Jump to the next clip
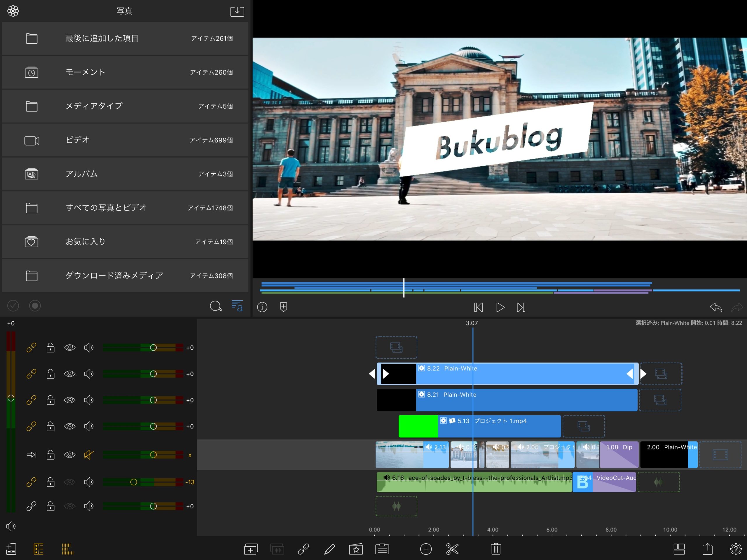 pos(521,307)
